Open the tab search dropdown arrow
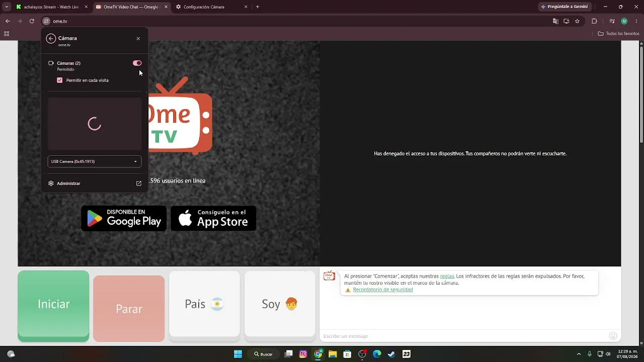 click(x=6, y=7)
